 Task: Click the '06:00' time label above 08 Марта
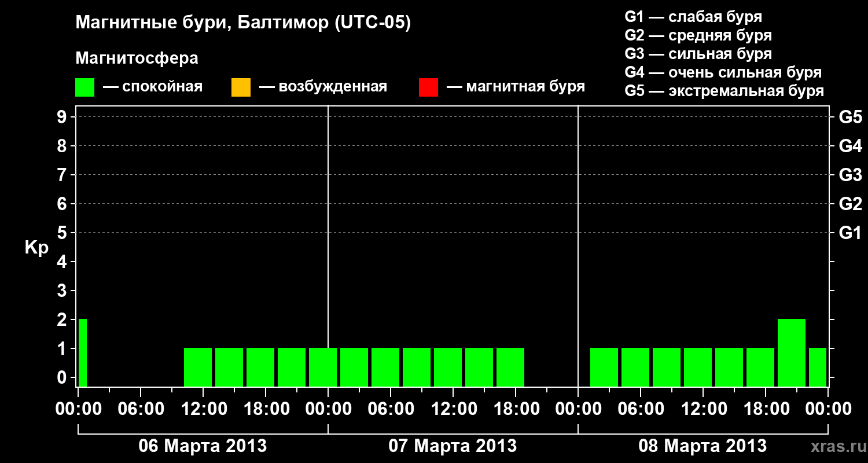[641, 409]
